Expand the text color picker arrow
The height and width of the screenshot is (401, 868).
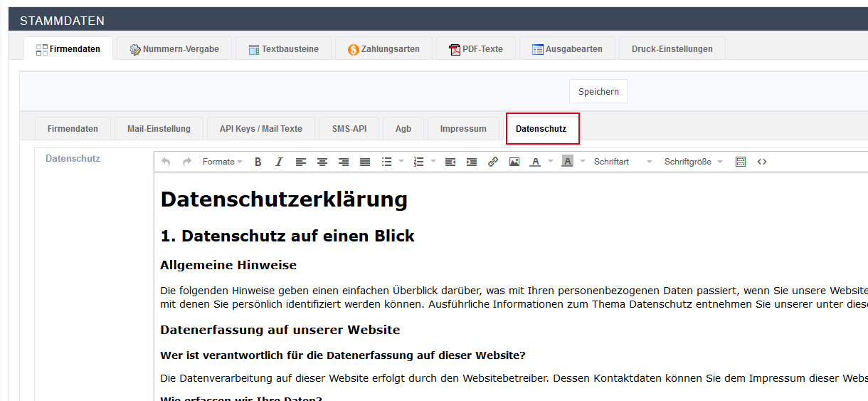point(551,162)
